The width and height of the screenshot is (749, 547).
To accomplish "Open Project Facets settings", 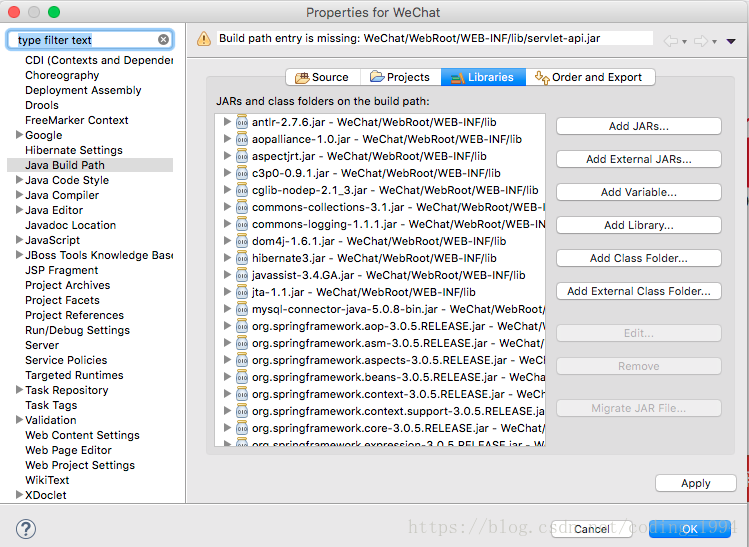I will tap(63, 300).
